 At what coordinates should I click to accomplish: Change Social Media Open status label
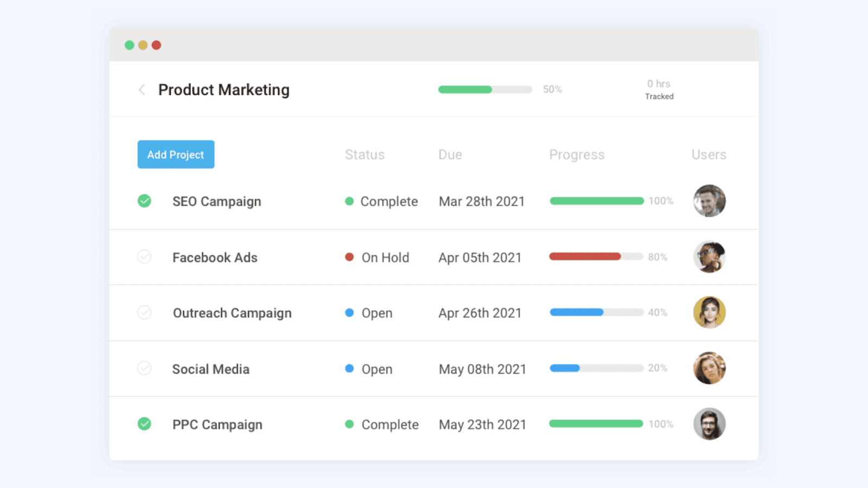tap(377, 369)
